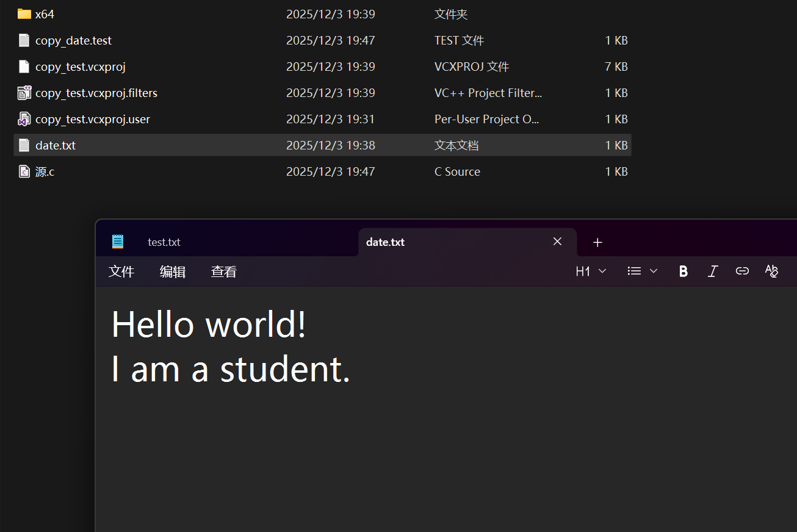Open the list style dropdown in Notepad
The image size is (797, 532).
(643, 271)
